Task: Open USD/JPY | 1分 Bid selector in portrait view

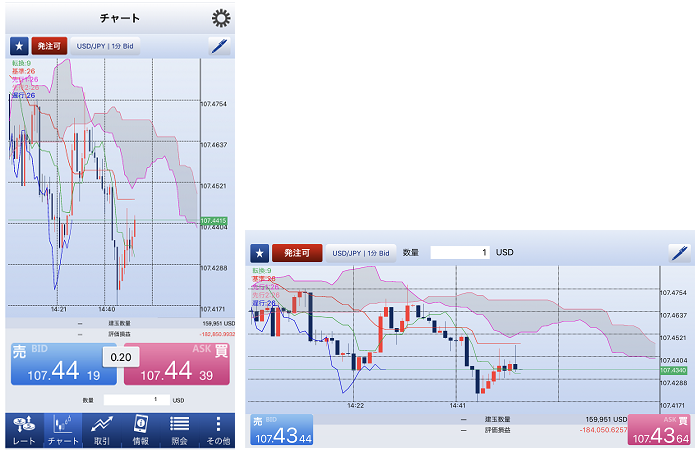Action: pos(105,46)
